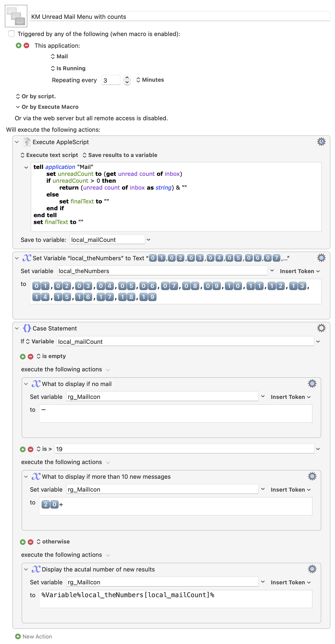Open variable chevron beside Case Statement local_mailCount

point(318,342)
